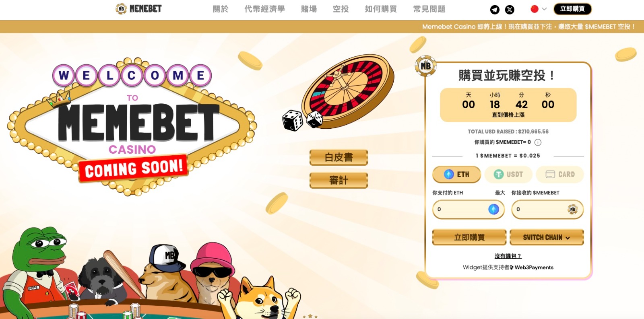This screenshot has width=644, height=319.
Task: Click the Ethereum icon in ETH input
Action: [x=493, y=209]
